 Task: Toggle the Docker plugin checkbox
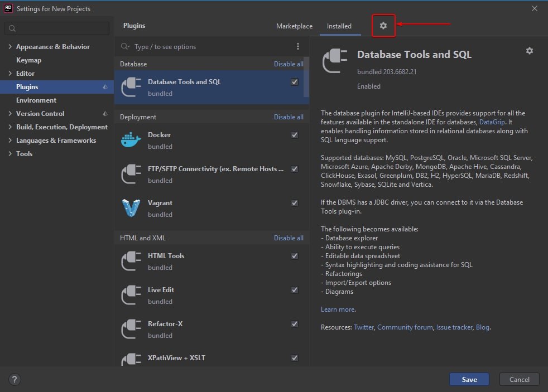(295, 135)
